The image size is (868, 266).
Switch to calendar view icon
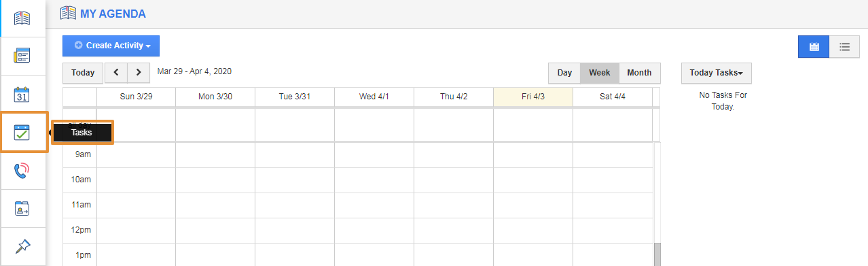[x=814, y=47]
